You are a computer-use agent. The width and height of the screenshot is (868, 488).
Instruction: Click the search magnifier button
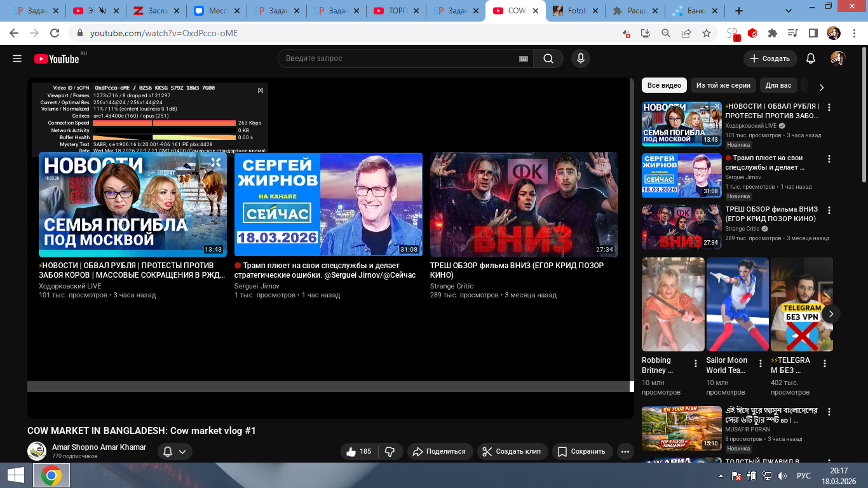click(x=548, y=58)
